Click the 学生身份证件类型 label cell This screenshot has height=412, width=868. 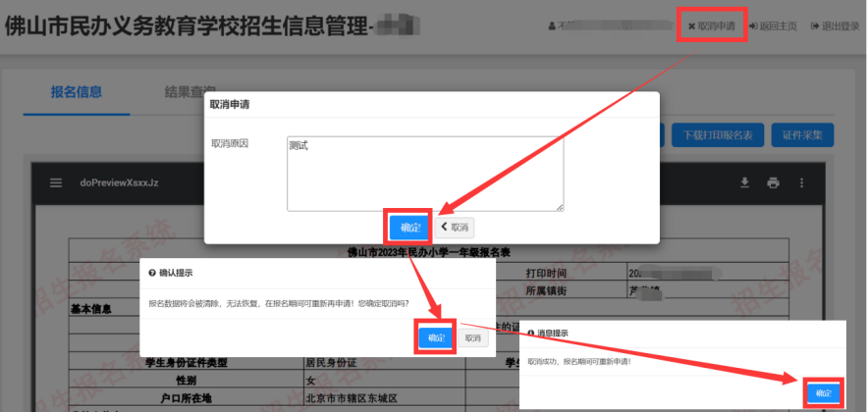[186, 363]
